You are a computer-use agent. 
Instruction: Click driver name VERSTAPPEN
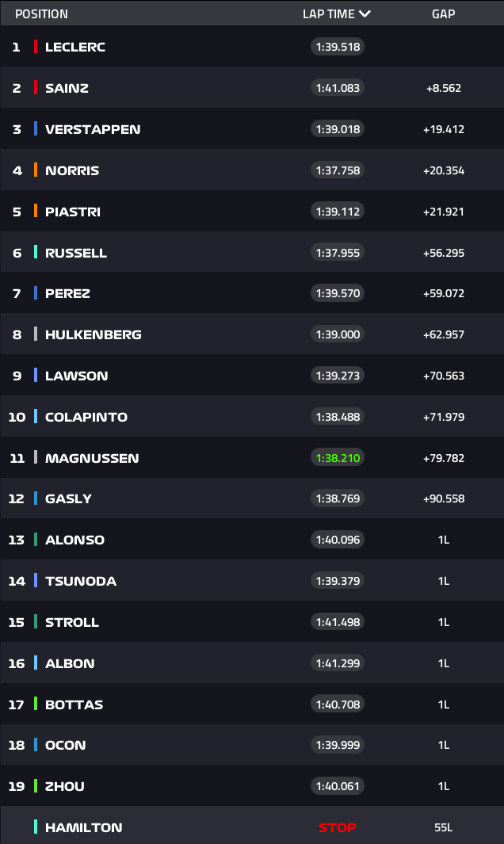tap(93, 129)
